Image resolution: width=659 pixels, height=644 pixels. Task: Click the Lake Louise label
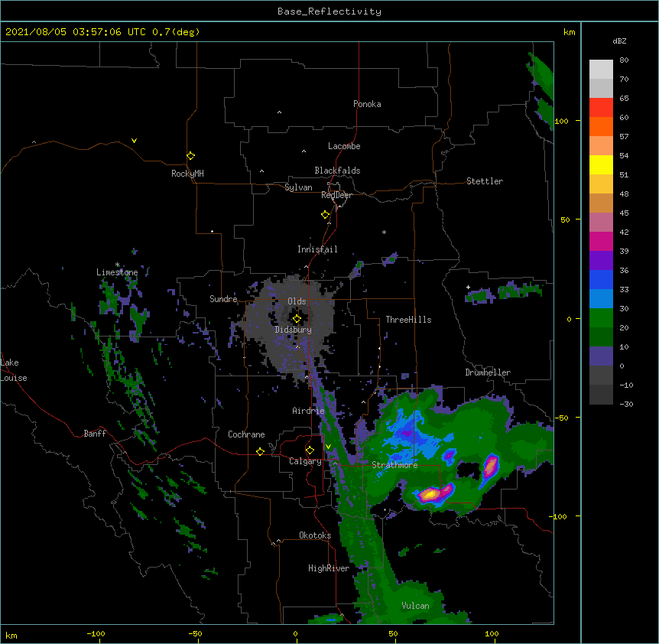pos(12,370)
